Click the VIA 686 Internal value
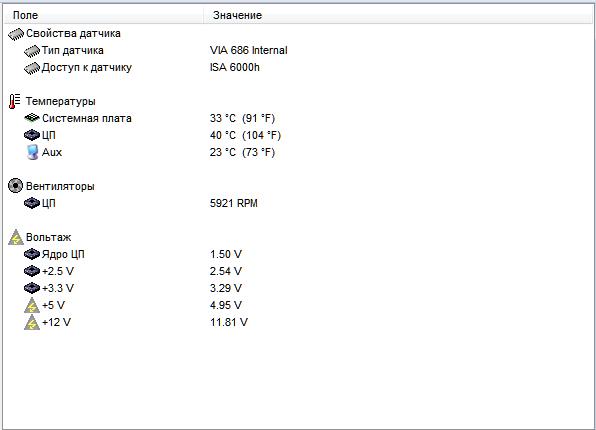 pyautogui.click(x=249, y=50)
